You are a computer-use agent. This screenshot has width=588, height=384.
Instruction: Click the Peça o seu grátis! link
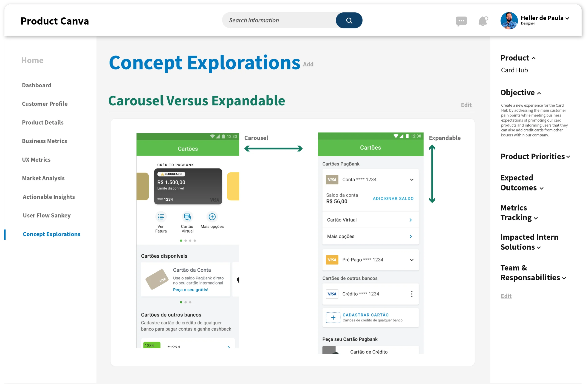coord(190,290)
